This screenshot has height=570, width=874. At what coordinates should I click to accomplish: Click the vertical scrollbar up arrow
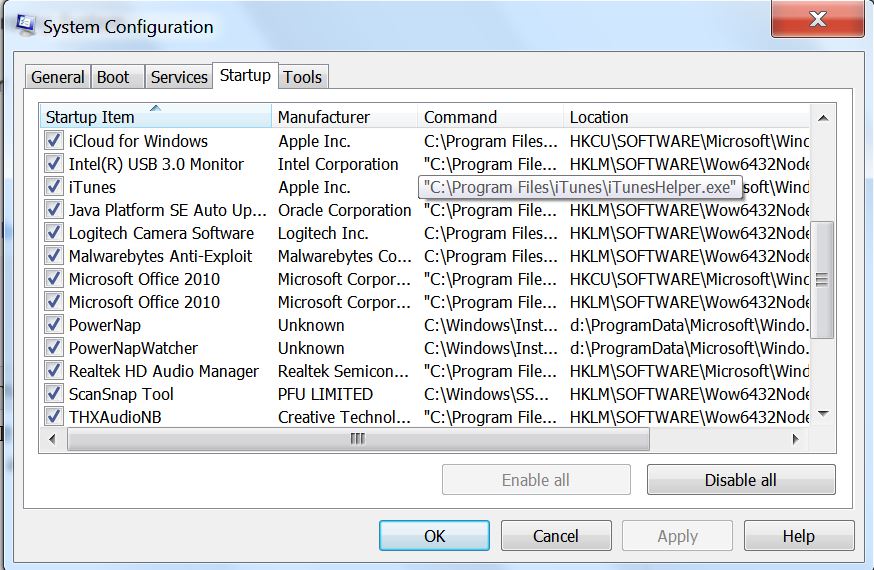tap(823, 118)
